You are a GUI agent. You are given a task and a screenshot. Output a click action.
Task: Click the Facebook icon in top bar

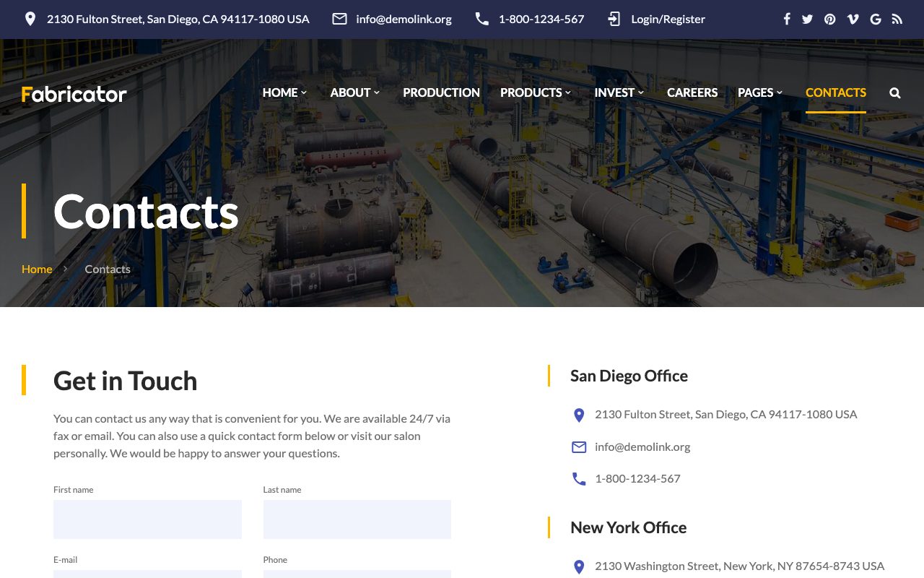pyautogui.click(x=787, y=19)
